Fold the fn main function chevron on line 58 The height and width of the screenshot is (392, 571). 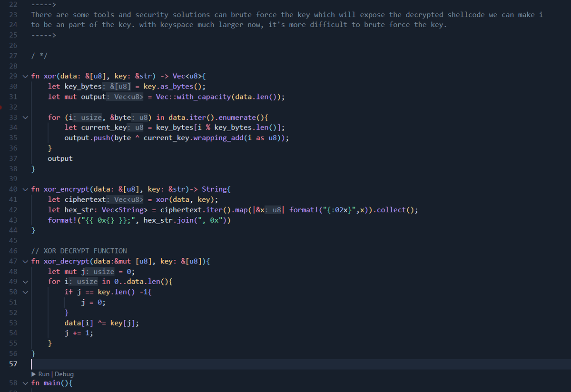pos(25,383)
